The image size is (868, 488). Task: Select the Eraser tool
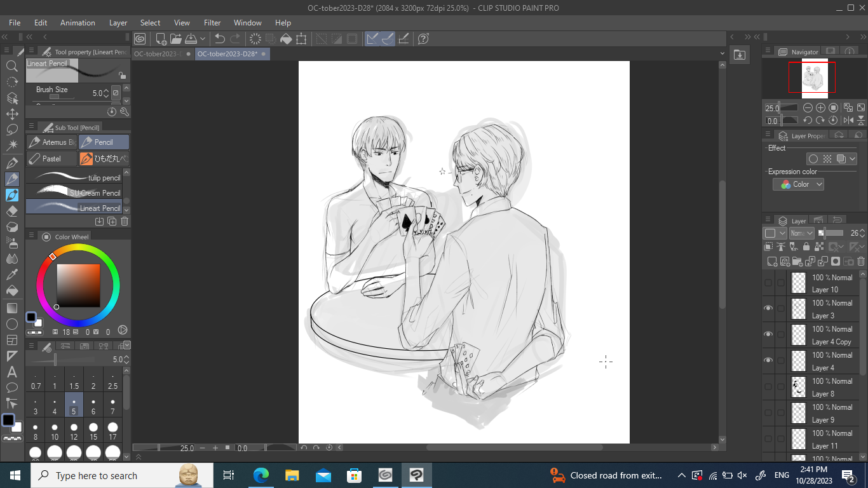[11, 211]
